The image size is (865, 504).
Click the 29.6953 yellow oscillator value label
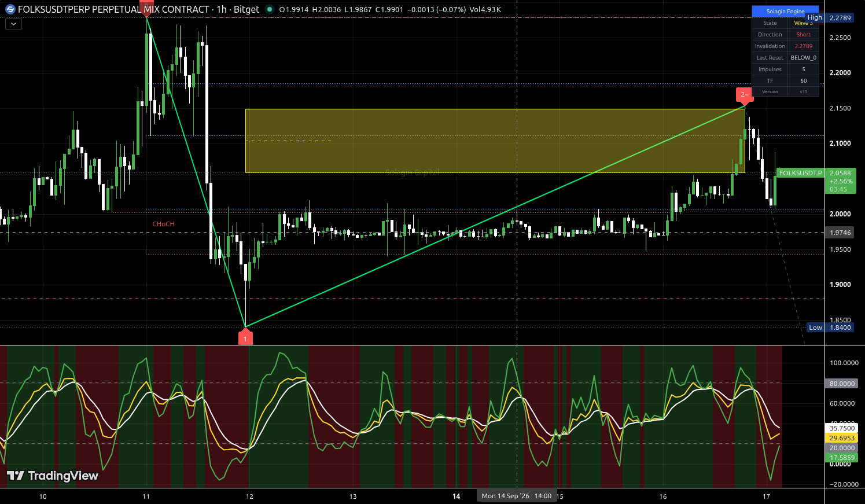click(842, 438)
